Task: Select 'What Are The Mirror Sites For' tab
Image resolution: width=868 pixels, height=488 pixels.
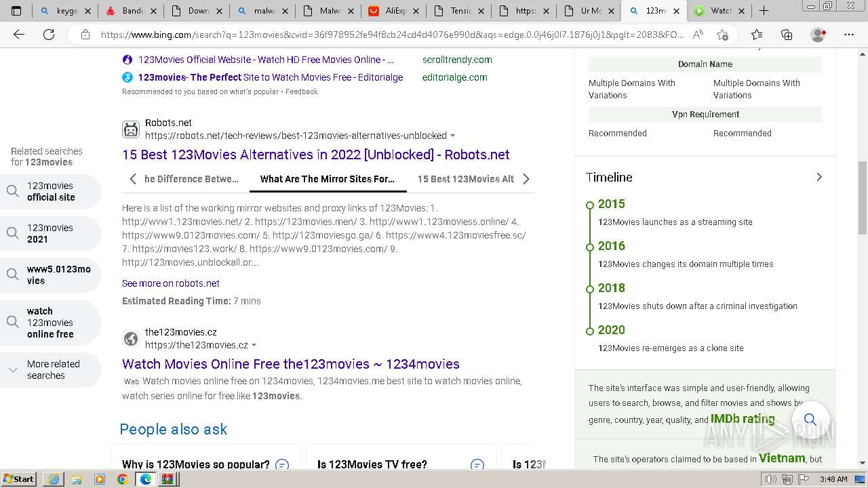Action: click(x=327, y=179)
